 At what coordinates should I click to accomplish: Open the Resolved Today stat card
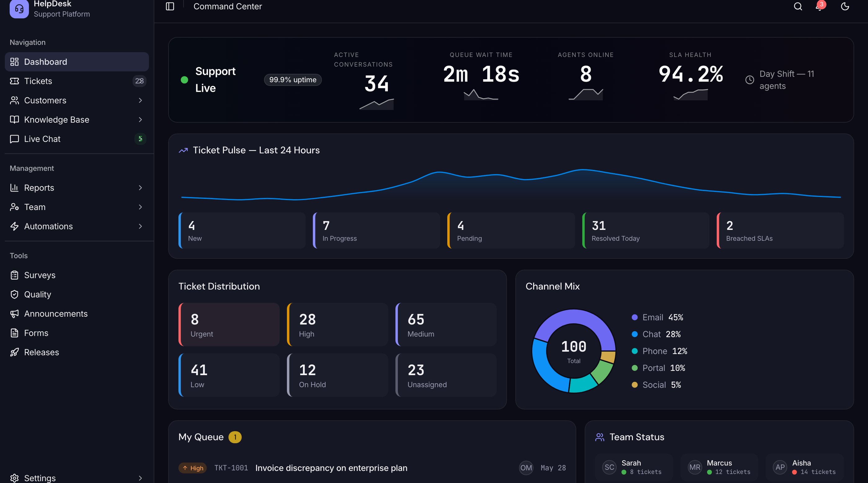tap(646, 231)
